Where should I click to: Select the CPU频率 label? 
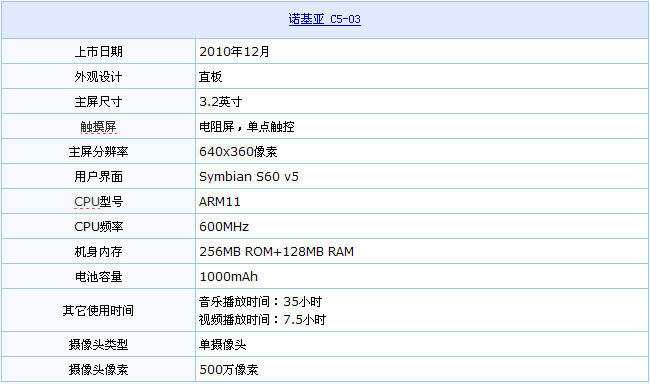click(x=98, y=226)
